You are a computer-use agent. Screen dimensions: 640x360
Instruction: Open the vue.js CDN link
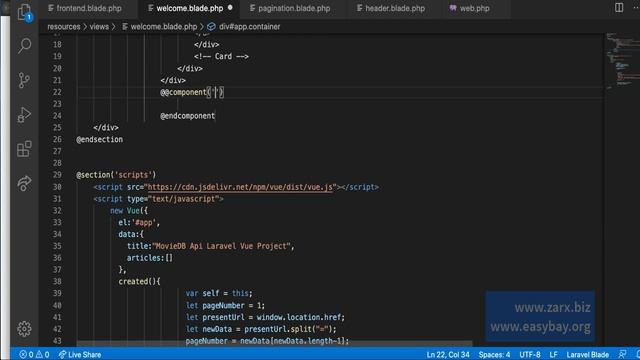pos(240,187)
